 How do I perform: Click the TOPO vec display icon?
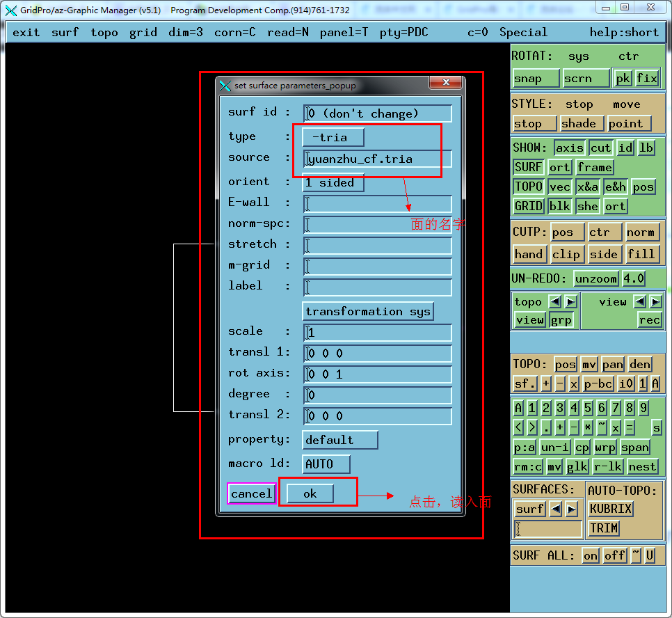(x=559, y=187)
